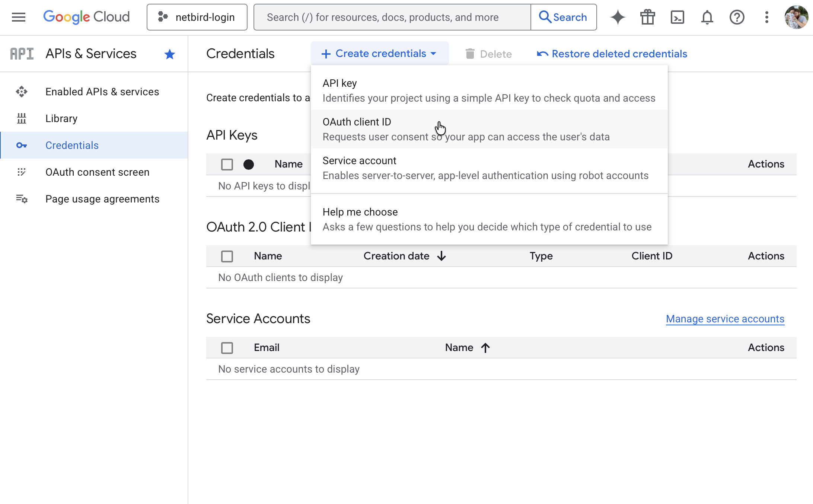Screen dimensions: 813x504
Task: Open Manage service accounts link
Action: [724, 319]
